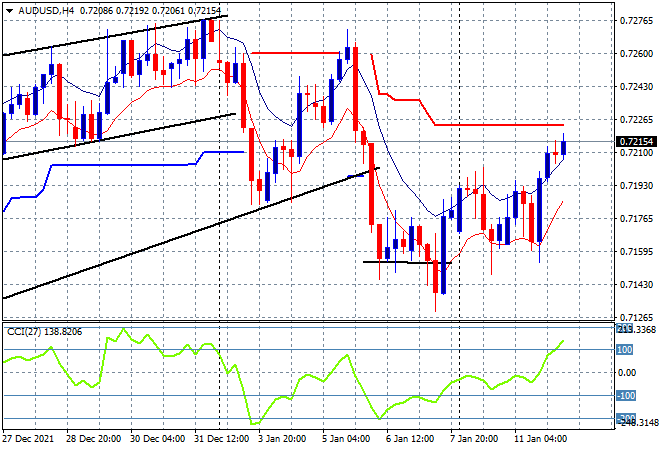660x450 pixels.
Task: Open the chart menu triangle beside AUDUSD,H4
Action: tap(10, 11)
